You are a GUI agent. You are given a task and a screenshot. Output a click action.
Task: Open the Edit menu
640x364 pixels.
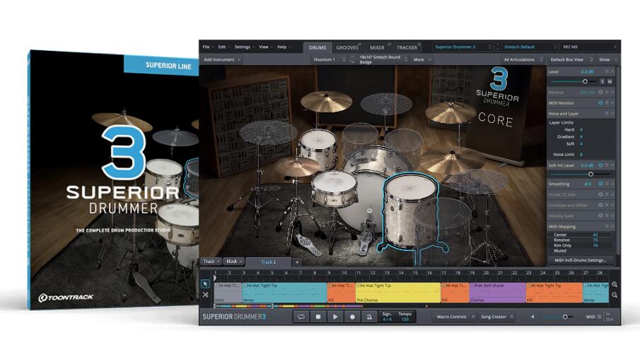223,47
